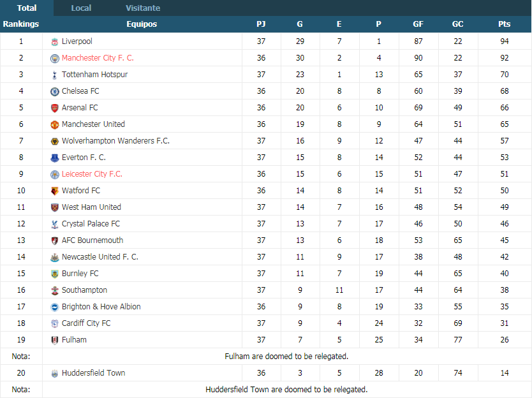Click the Fulham crest icon
532x398 pixels.
[54, 341]
